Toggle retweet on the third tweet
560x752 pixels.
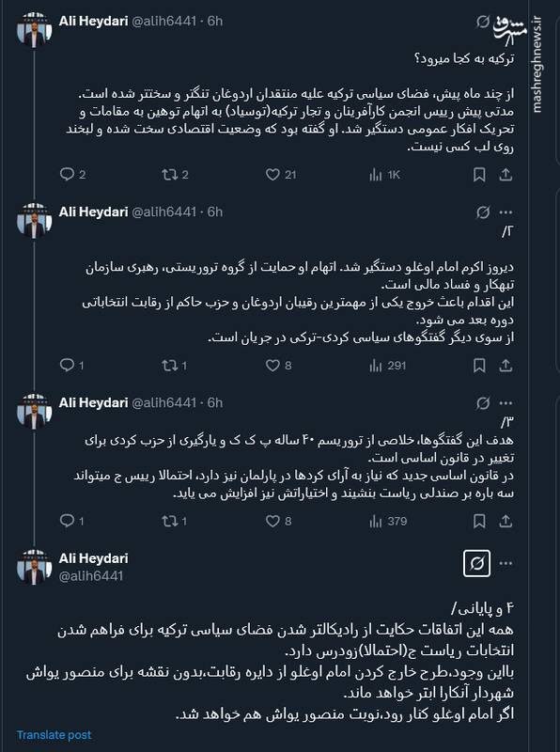tap(169, 519)
